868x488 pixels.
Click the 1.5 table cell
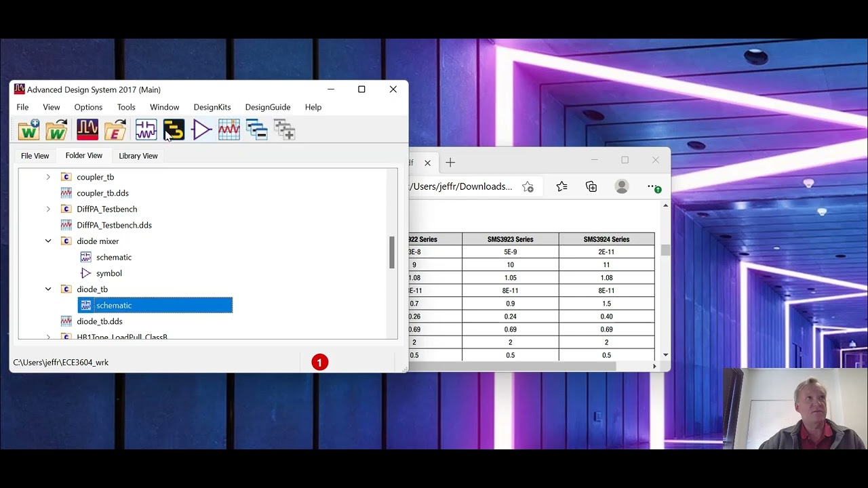click(606, 304)
